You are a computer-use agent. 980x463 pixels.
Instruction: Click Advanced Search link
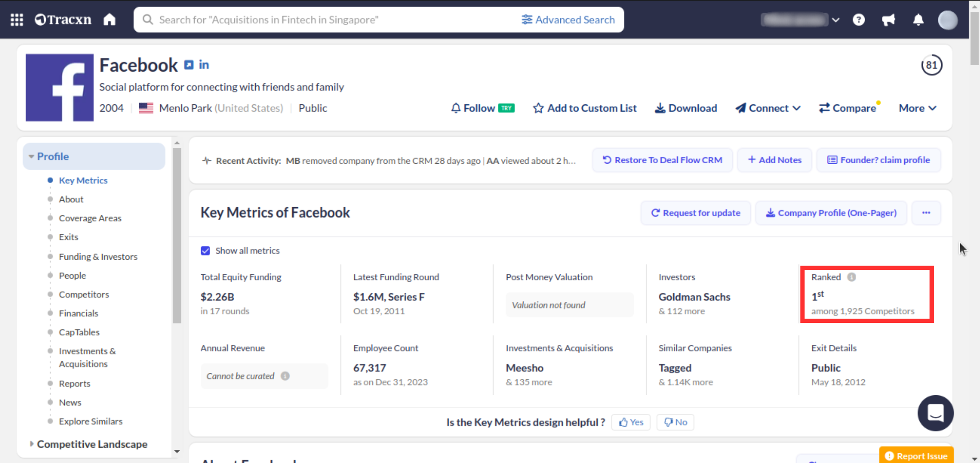tap(568, 20)
